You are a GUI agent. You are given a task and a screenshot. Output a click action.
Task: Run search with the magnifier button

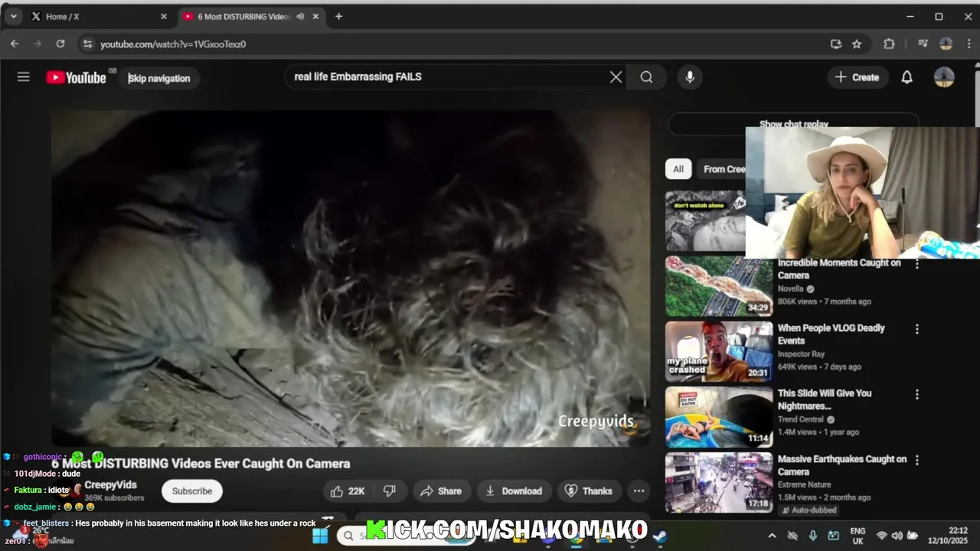click(646, 77)
